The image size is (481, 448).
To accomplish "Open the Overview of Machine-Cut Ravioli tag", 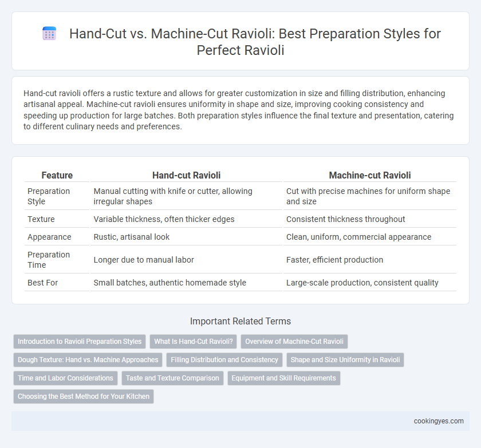I will pyautogui.click(x=294, y=342).
